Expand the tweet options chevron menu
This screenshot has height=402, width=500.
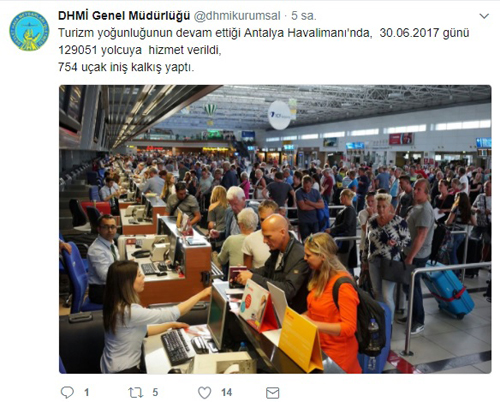coord(484,16)
